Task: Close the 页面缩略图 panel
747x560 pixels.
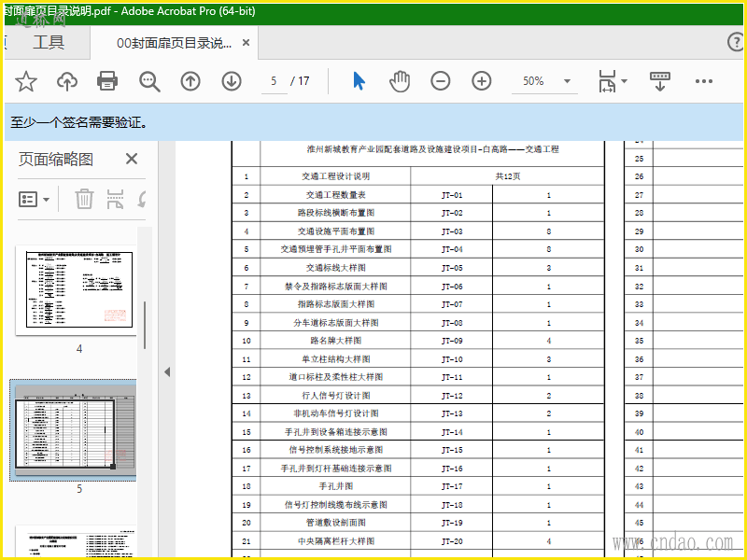Action: click(x=132, y=159)
